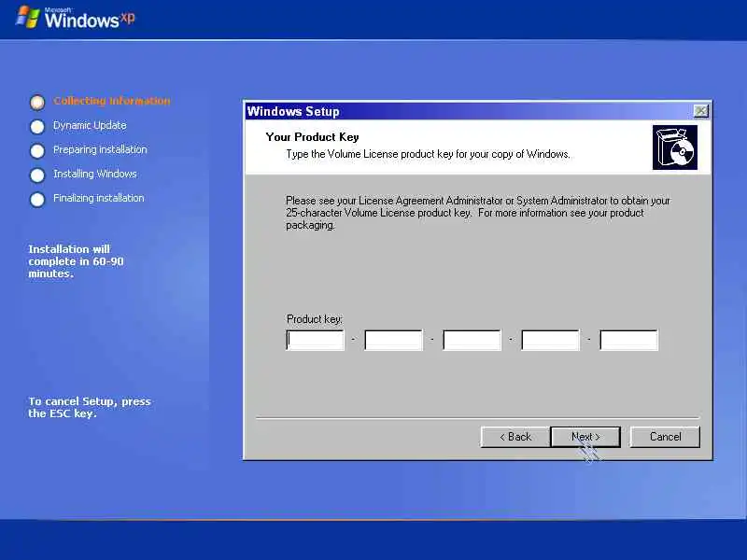747x560 pixels.
Task: Click the Next button
Action: tap(585, 437)
